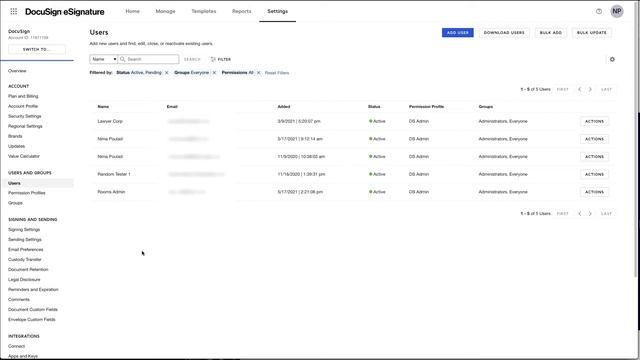Click the Add User button
Viewport: 640px width, 360px height.
coord(458,33)
